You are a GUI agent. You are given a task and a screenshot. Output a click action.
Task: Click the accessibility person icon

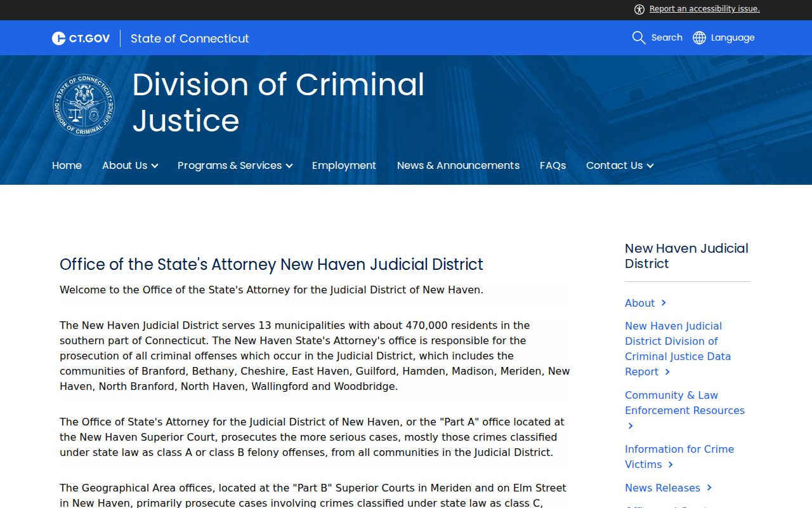click(639, 9)
